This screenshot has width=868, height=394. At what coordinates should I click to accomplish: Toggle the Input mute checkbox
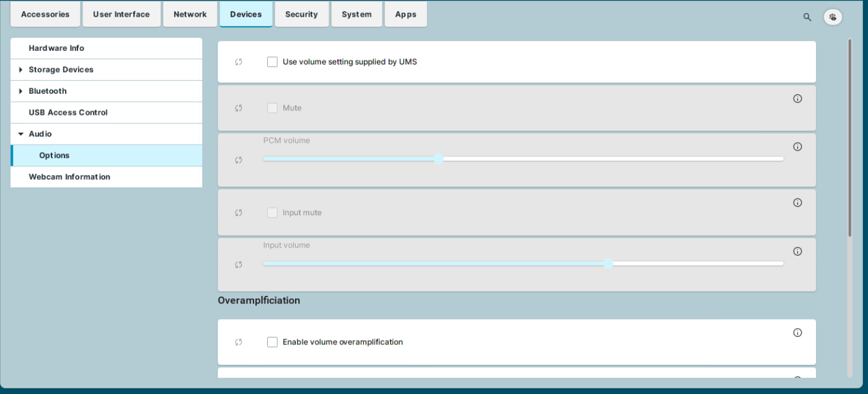coord(272,213)
